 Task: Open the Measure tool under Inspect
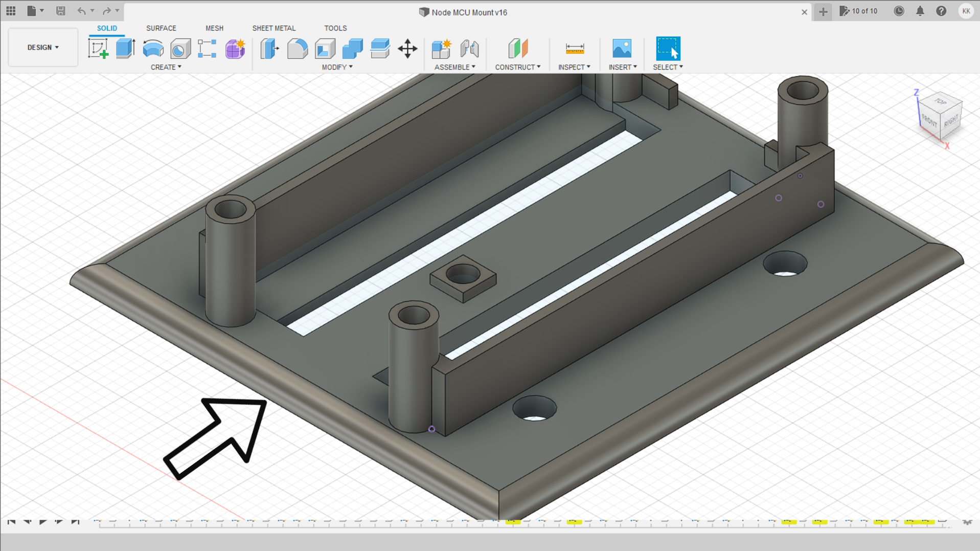[575, 49]
